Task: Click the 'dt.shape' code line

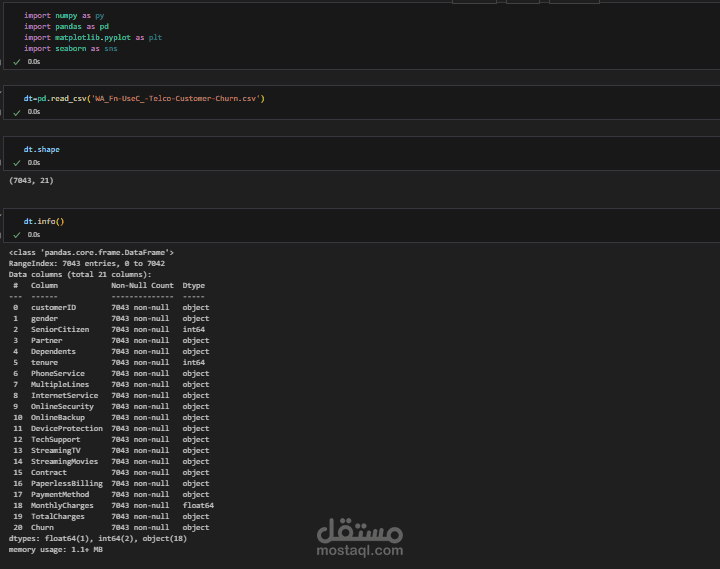Action: pyautogui.click(x=42, y=150)
